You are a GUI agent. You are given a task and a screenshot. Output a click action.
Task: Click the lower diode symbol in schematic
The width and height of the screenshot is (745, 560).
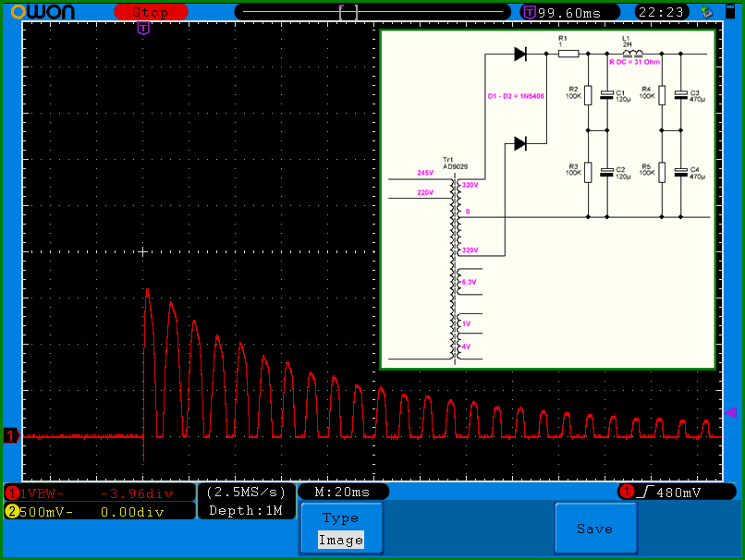pos(520,143)
